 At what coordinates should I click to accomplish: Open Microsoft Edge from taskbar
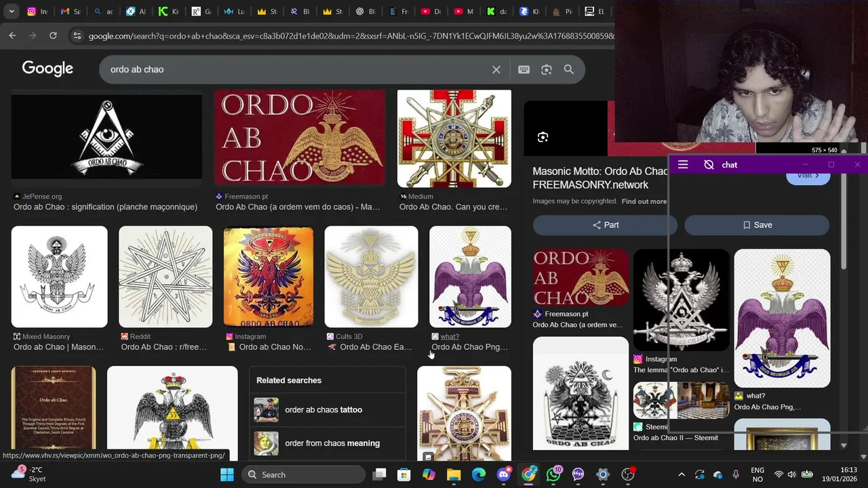tap(479, 474)
